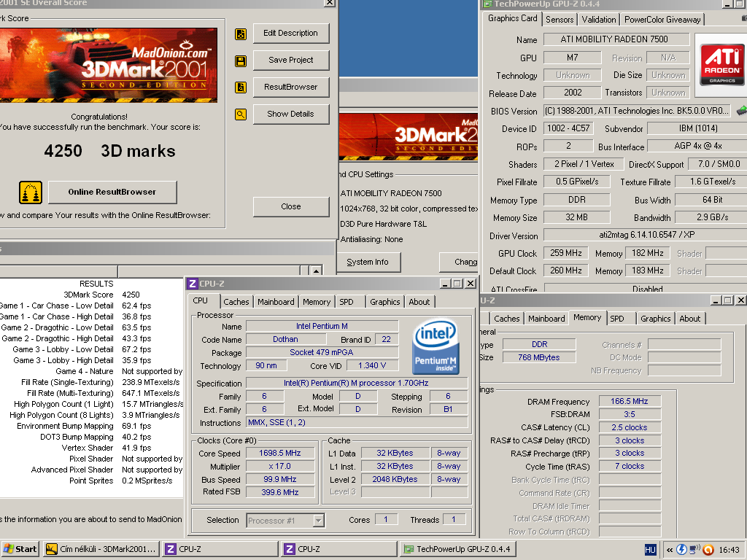Click the CPU-Z title bar Z icon
The width and height of the screenshot is (747, 560).
[193, 284]
